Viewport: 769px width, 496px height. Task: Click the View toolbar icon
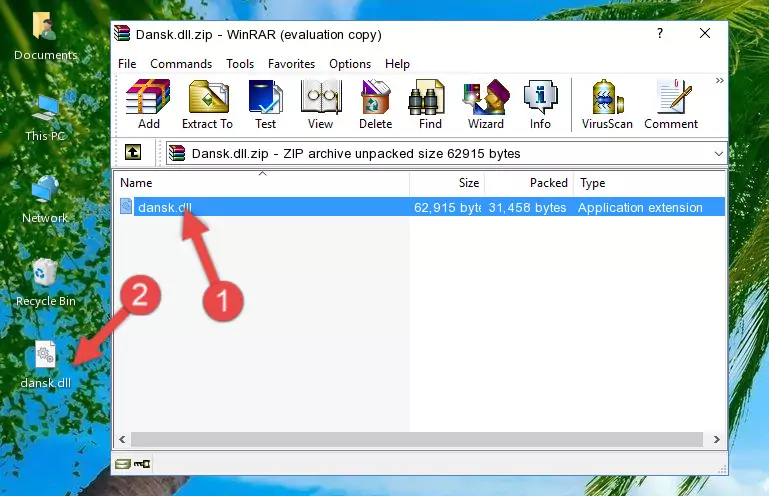pyautogui.click(x=321, y=104)
